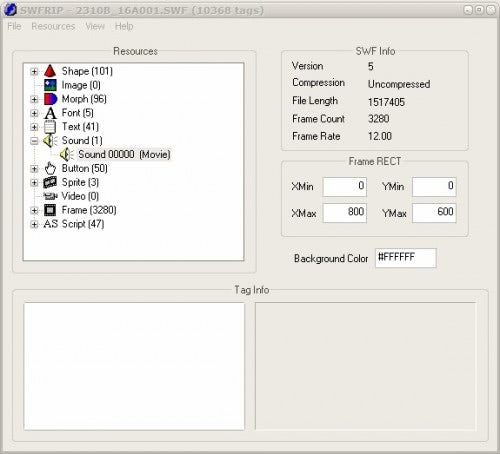
Task: Expand the Shape (101) tree node
Action: coord(34,71)
